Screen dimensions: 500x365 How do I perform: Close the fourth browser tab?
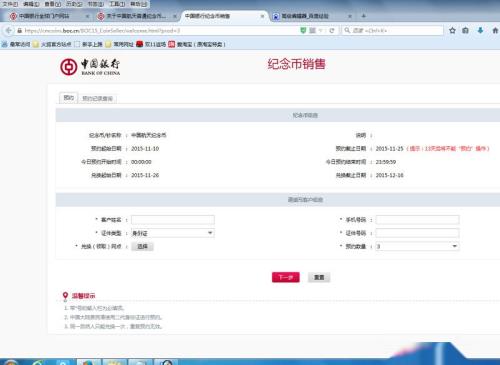click(x=350, y=16)
